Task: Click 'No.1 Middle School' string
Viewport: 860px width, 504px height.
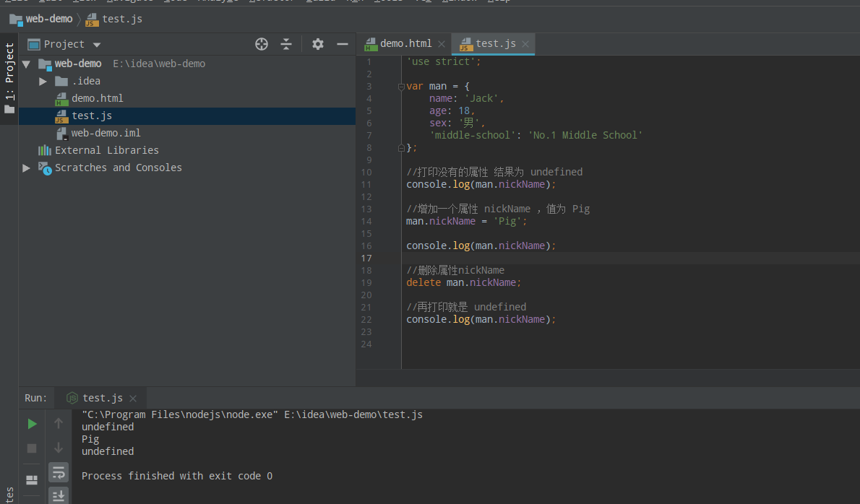Action: coord(585,135)
